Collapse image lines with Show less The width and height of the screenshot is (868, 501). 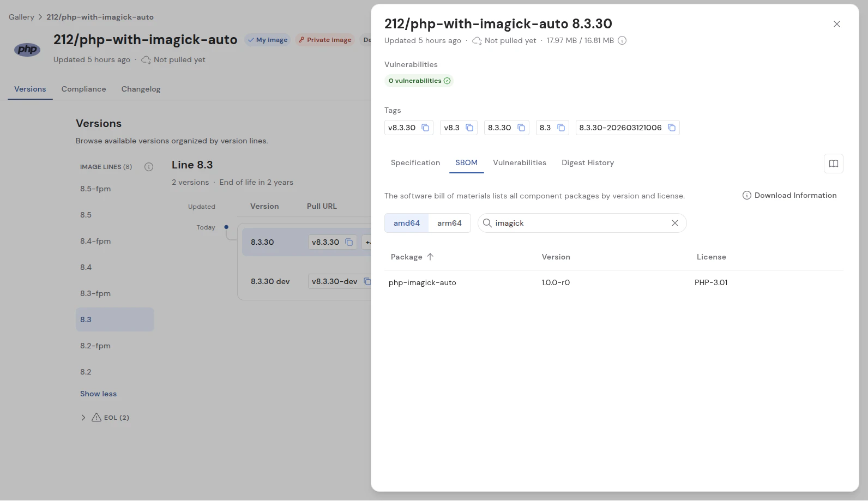pyautogui.click(x=98, y=394)
